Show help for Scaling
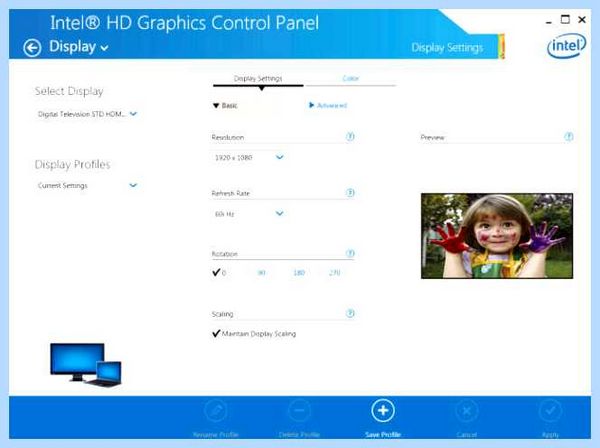The image size is (600, 448). click(x=350, y=313)
